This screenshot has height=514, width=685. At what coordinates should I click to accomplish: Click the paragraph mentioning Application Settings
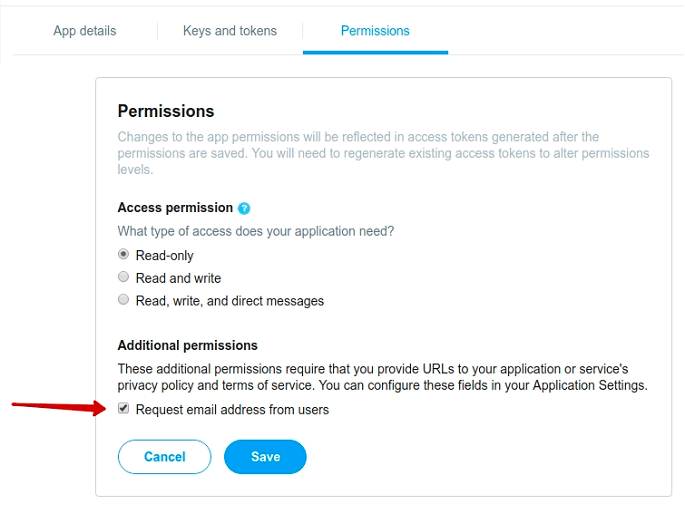click(x=382, y=377)
